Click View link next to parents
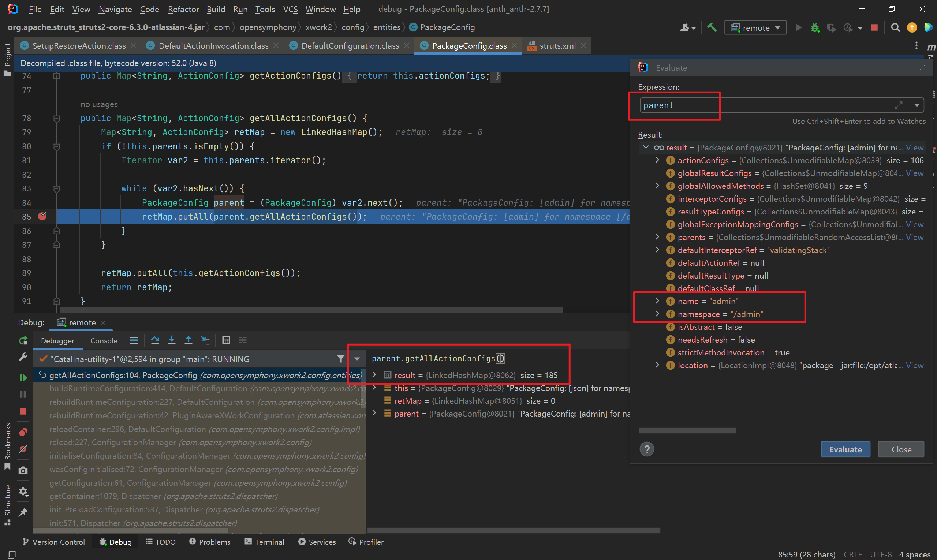Image resolution: width=937 pixels, height=560 pixels. [x=915, y=237]
